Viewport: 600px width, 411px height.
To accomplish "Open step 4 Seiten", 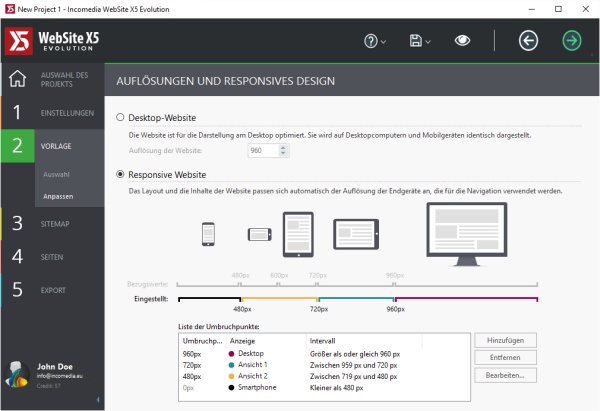I will (52, 257).
